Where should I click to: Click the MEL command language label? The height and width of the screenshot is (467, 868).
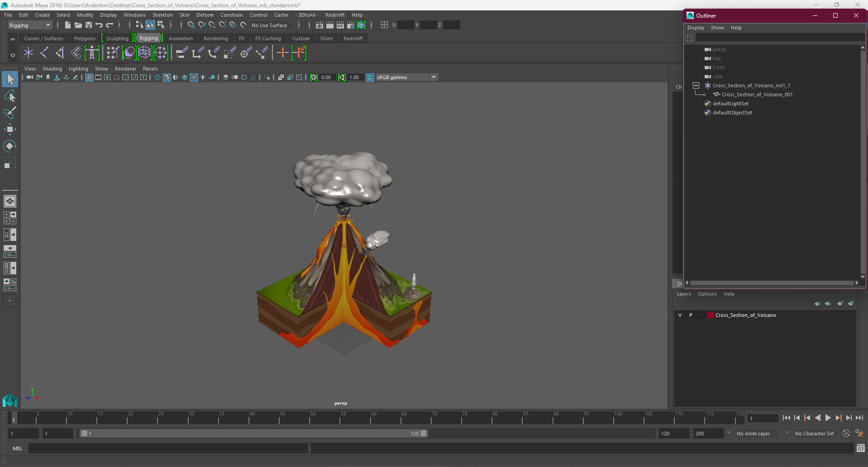tap(18, 448)
